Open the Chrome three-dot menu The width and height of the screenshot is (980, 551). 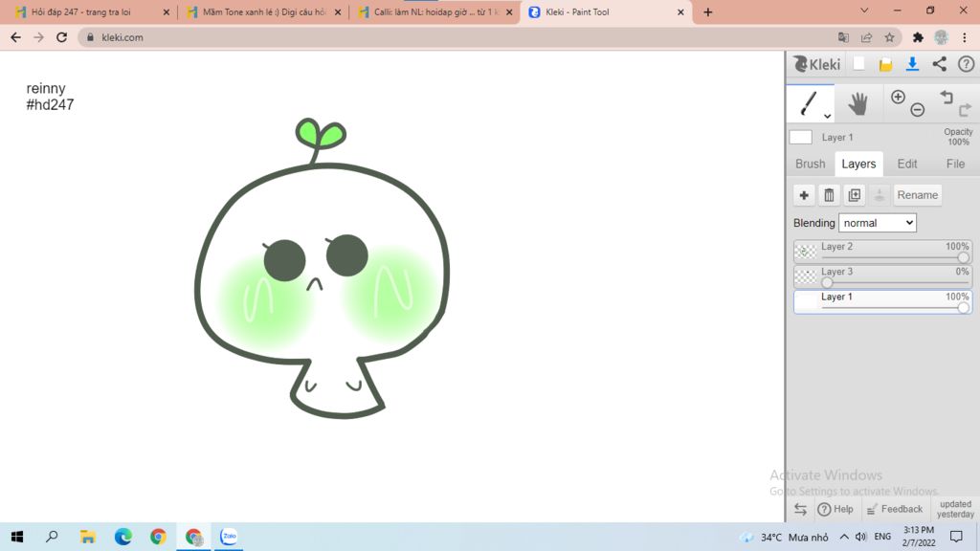[x=965, y=37]
